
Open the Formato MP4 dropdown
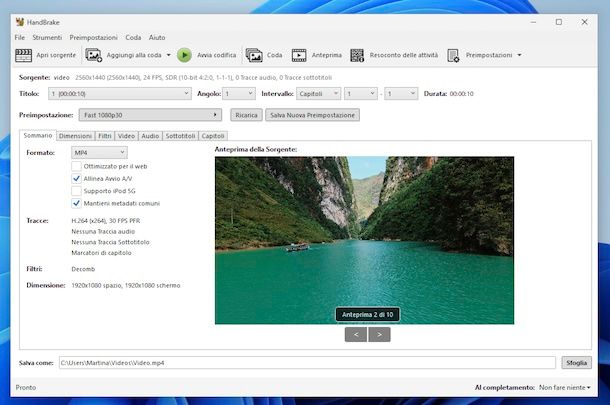99,153
